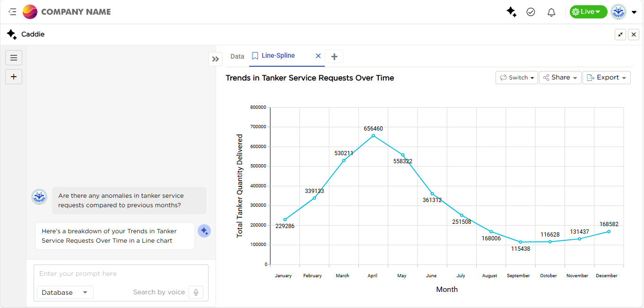
Task: Click the user avatar beside the question
Action: [39, 196]
